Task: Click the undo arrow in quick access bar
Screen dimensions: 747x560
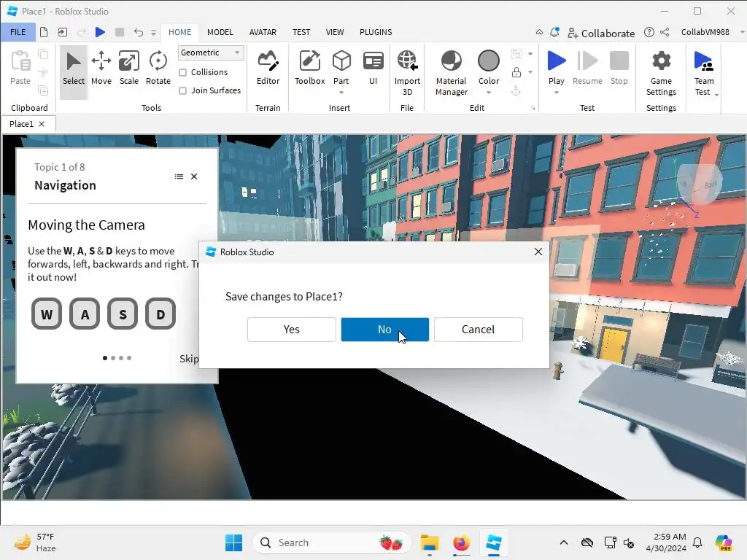Action: tap(138, 32)
